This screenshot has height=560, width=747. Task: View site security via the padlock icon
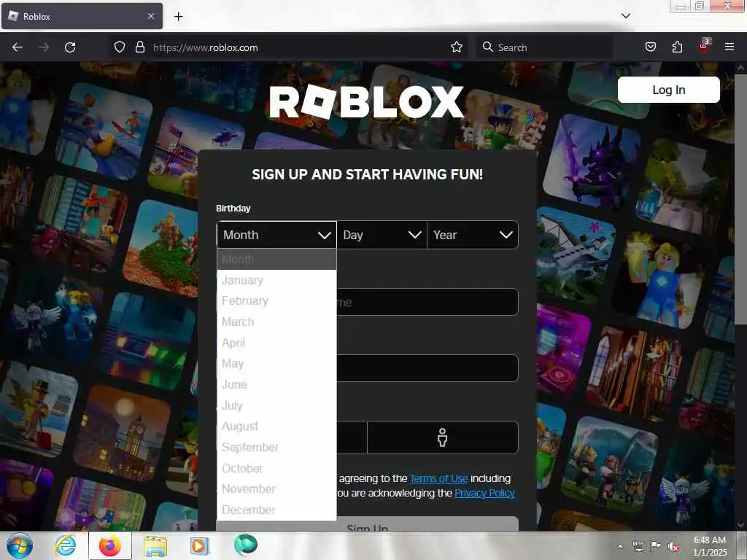[139, 47]
